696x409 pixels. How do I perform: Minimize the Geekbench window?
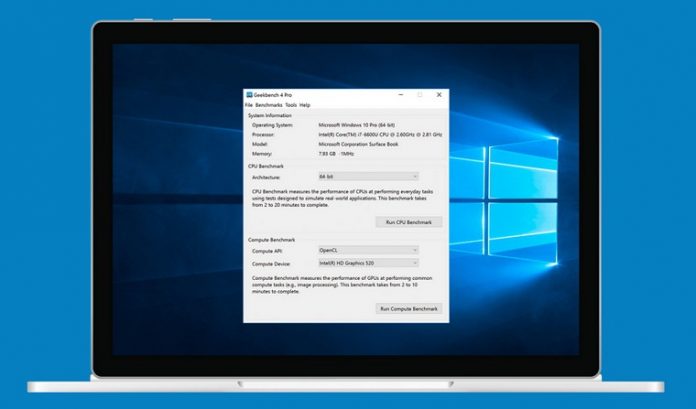pyautogui.click(x=401, y=95)
